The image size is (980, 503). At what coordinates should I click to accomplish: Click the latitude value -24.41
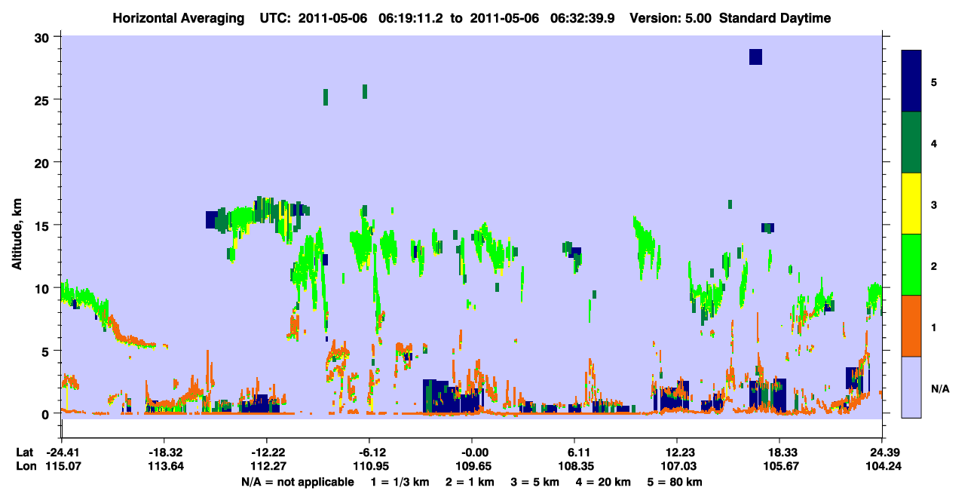[61, 452]
